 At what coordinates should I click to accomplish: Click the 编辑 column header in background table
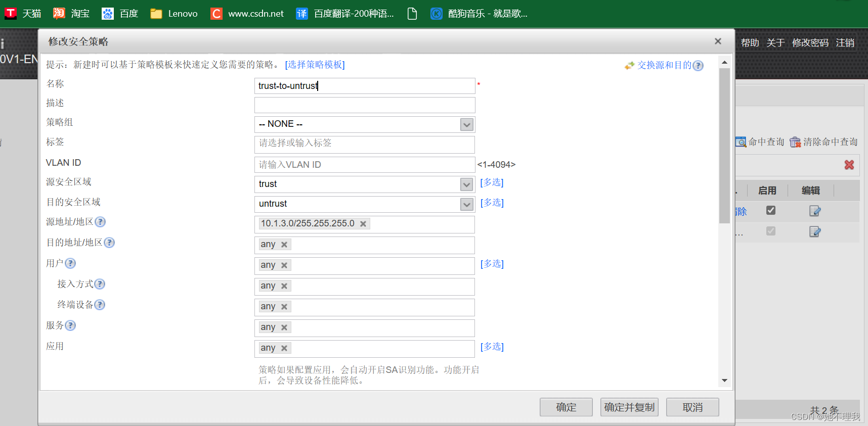click(811, 191)
